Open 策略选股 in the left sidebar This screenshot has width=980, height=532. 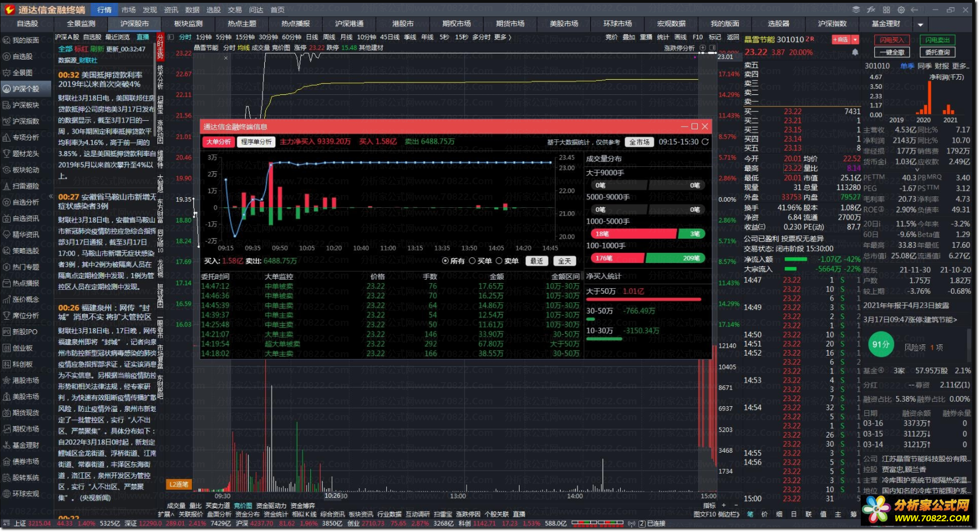pyautogui.click(x=25, y=251)
